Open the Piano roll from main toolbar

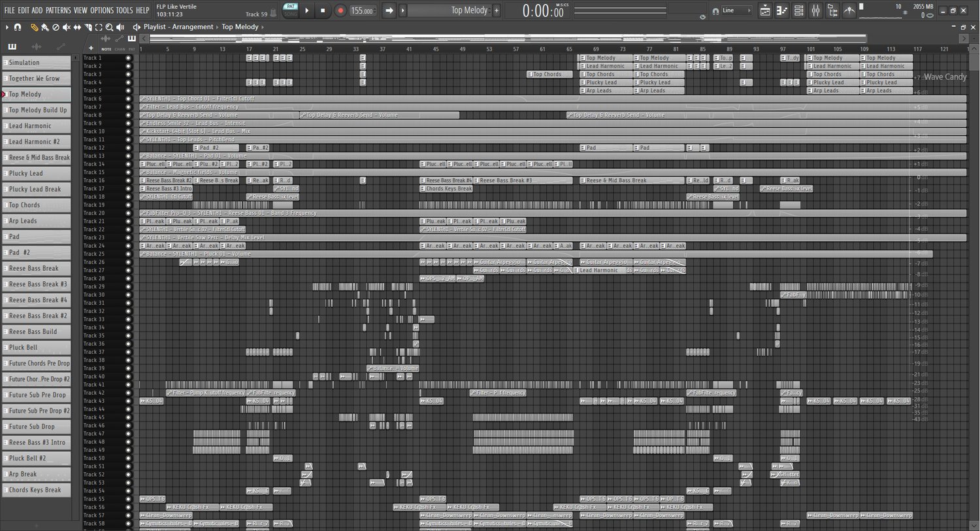tap(782, 10)
